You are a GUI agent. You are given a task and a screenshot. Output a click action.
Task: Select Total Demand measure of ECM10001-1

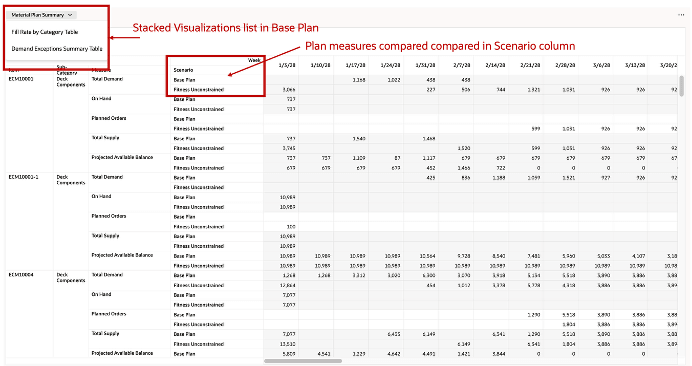pyautogui.click(x=107, y=177)
